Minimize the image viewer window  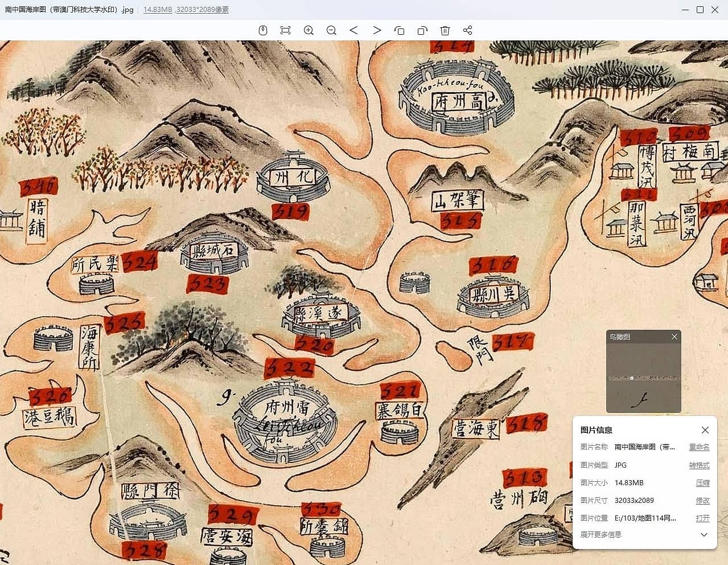(x=685, y=10)
